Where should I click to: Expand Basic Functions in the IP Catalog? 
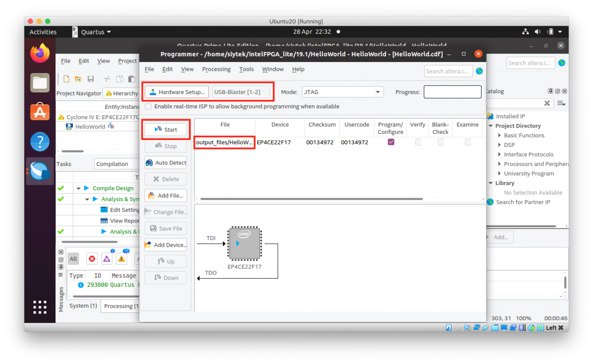(499, 135)
